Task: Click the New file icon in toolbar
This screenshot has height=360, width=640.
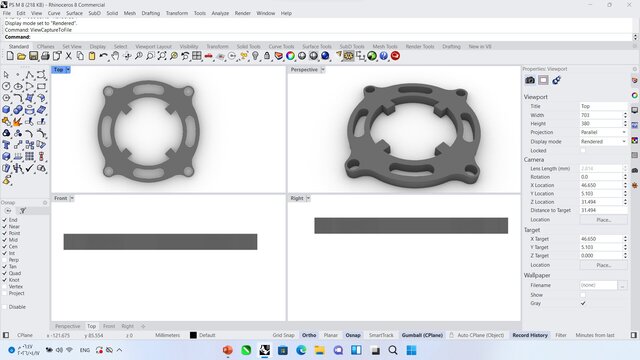Action: pyautogui.click(x=10, y=56)
